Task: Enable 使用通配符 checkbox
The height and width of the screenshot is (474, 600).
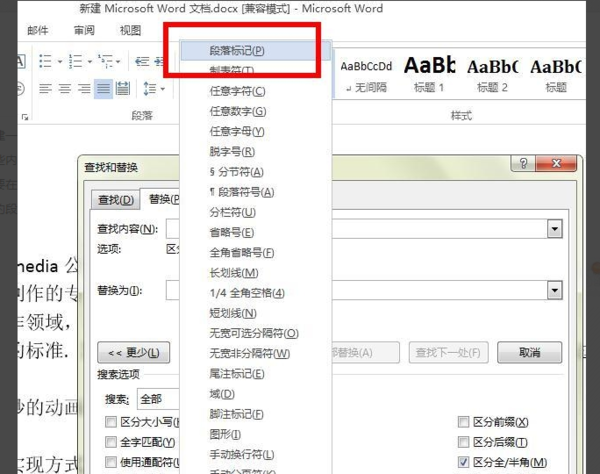Action: [111, 462]
